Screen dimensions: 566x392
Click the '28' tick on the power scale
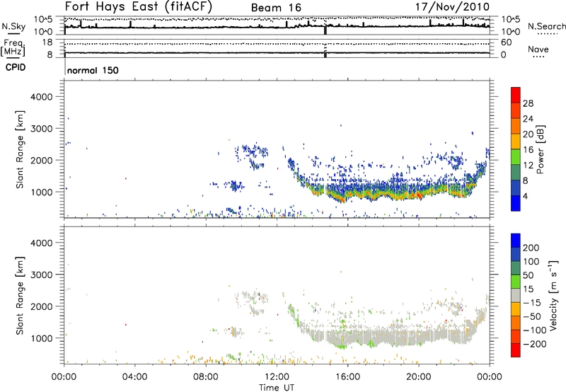pos(528,103)
